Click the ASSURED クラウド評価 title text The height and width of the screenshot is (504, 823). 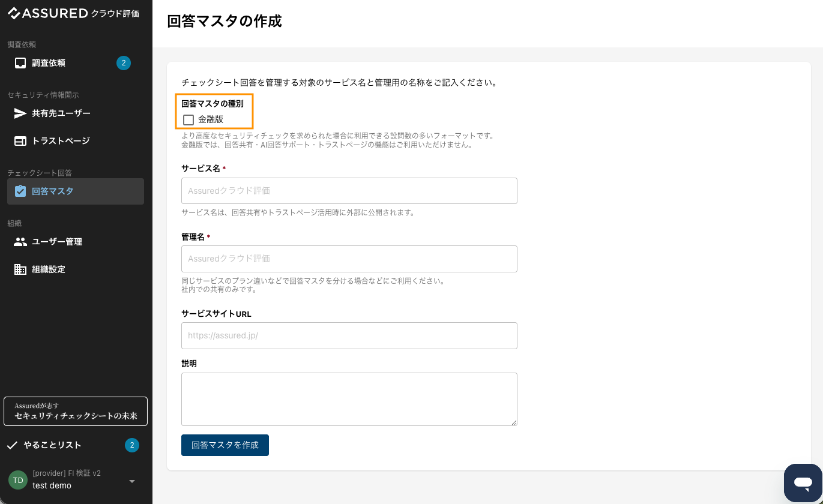81,13
